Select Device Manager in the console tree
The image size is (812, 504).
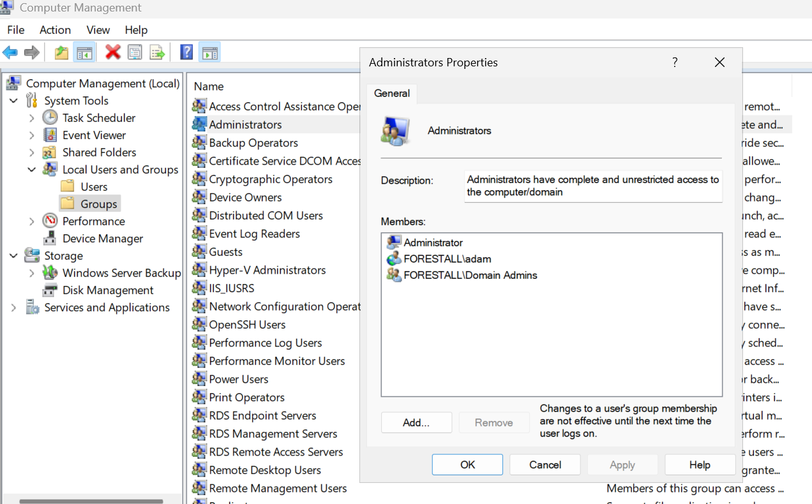(x=102, y=239)
